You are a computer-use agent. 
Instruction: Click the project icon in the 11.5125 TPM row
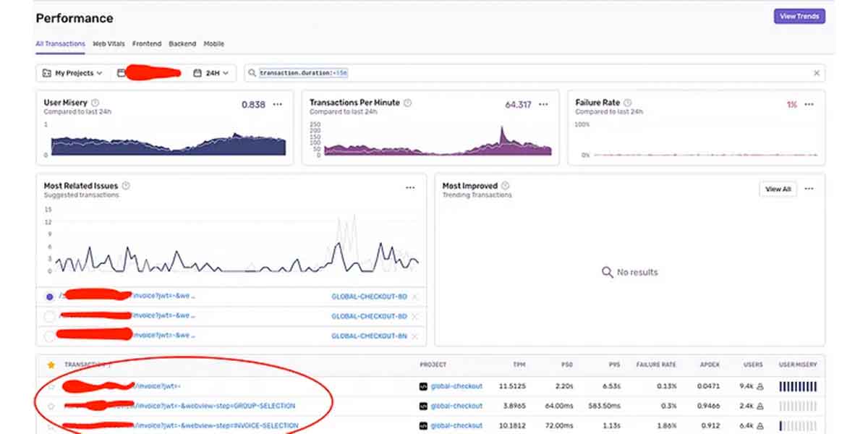[423, 386]
